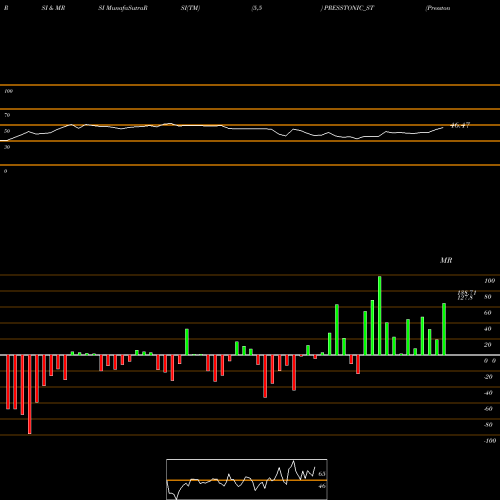Click the '30' level label on RSI axis
Screen dimensions: 500x500
[x=7, y=147]
